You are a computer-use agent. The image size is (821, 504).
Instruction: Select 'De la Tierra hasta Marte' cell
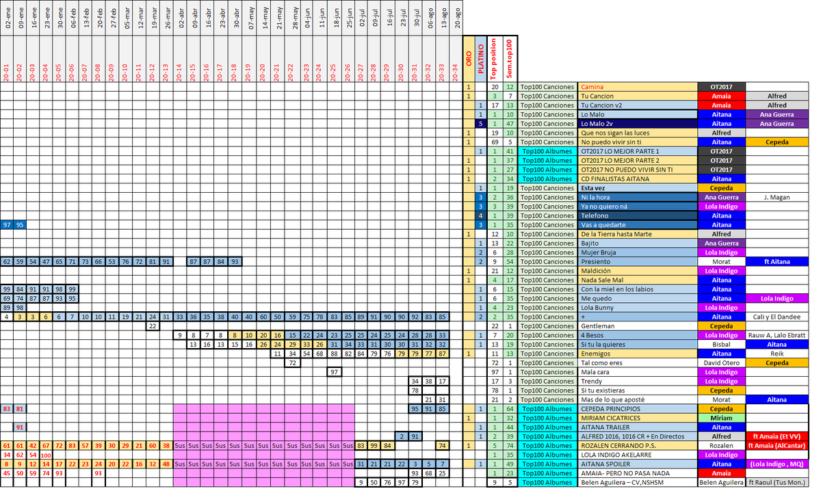point(637,234)
